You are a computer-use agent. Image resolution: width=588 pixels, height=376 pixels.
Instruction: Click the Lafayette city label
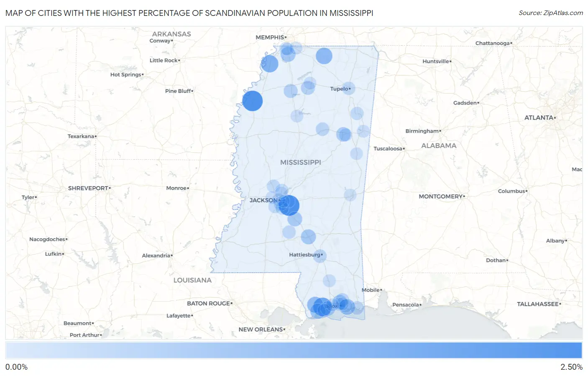click(179, 316)
